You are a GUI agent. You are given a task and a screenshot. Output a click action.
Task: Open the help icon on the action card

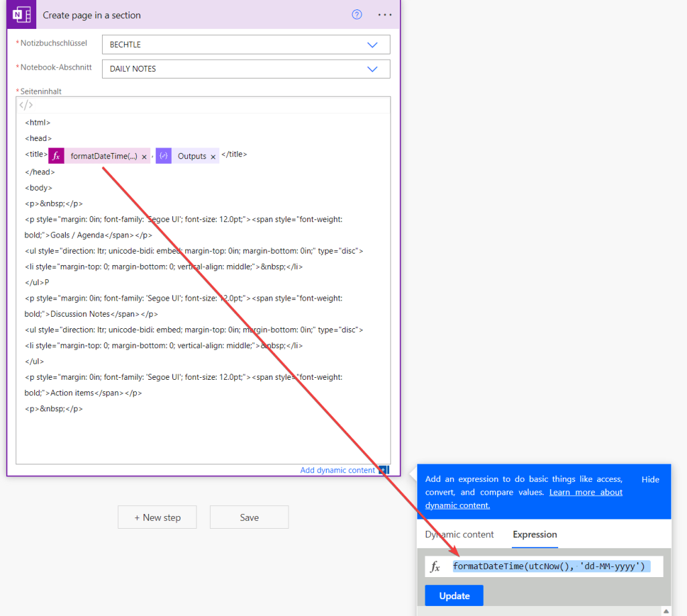pos(356,14)
